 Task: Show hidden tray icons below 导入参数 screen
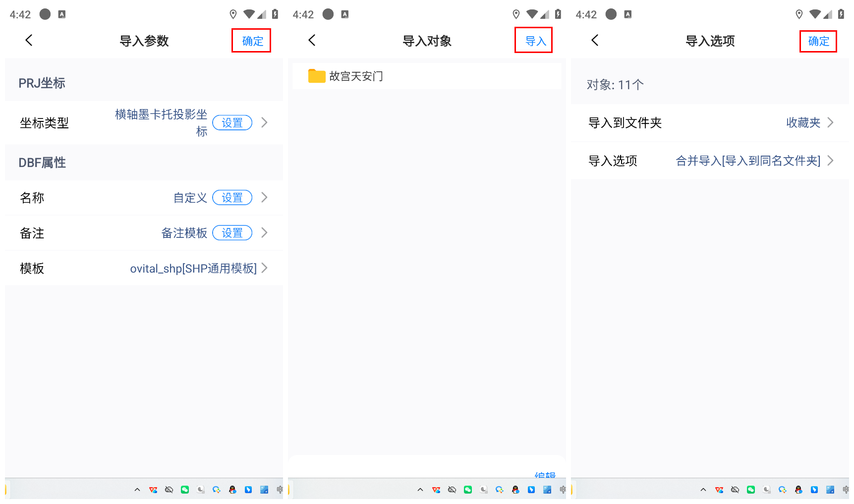click(137, 490)
